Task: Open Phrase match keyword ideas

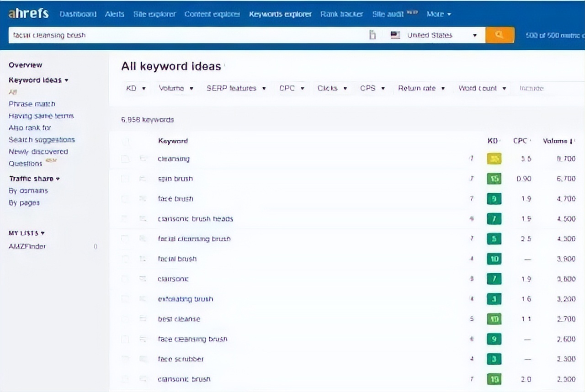Action: click(32, 104)
